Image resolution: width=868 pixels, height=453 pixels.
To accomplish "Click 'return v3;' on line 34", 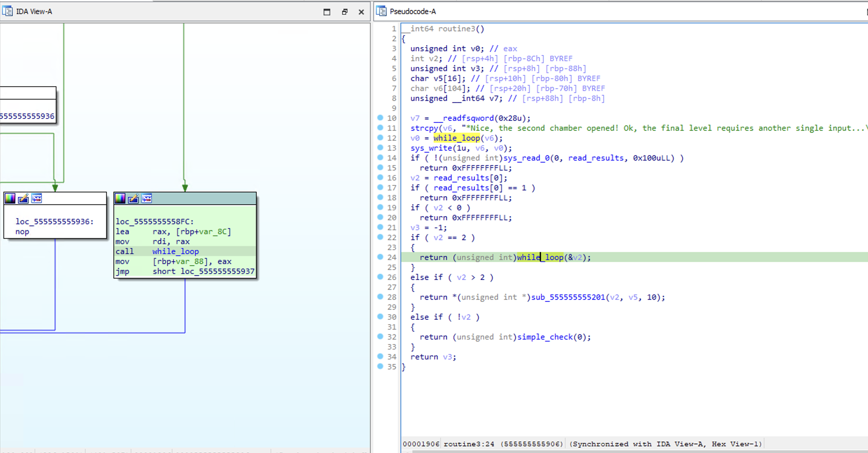I will coord(433,357).
